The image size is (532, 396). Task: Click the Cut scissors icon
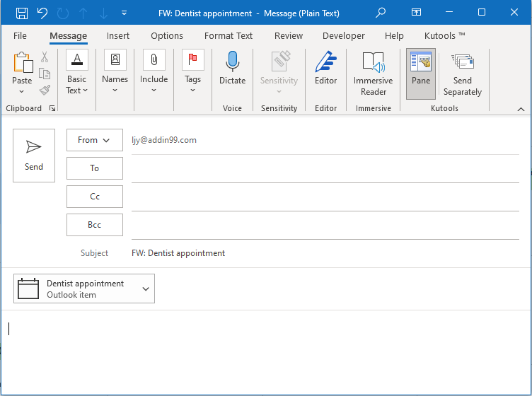tap(45, 57)
